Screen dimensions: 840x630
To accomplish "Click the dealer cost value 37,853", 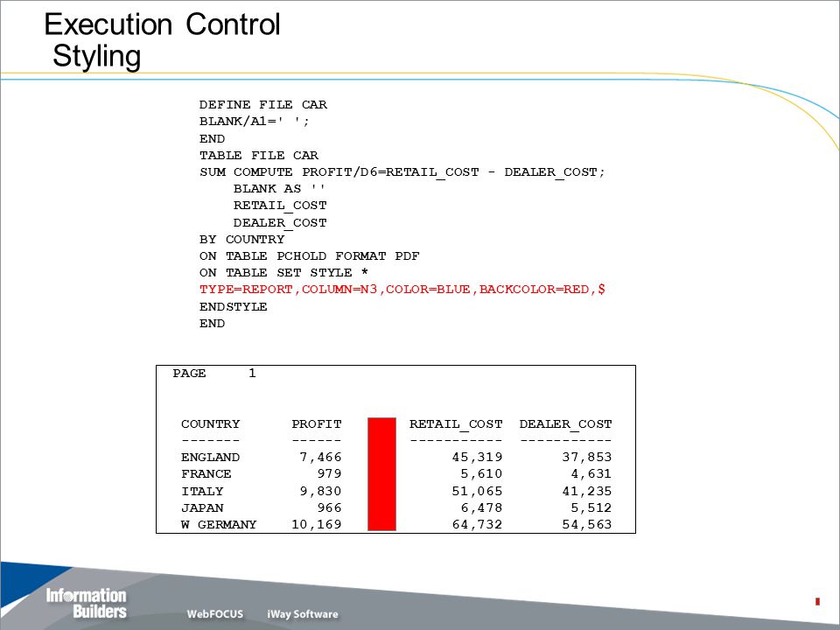I will (587, 457).
